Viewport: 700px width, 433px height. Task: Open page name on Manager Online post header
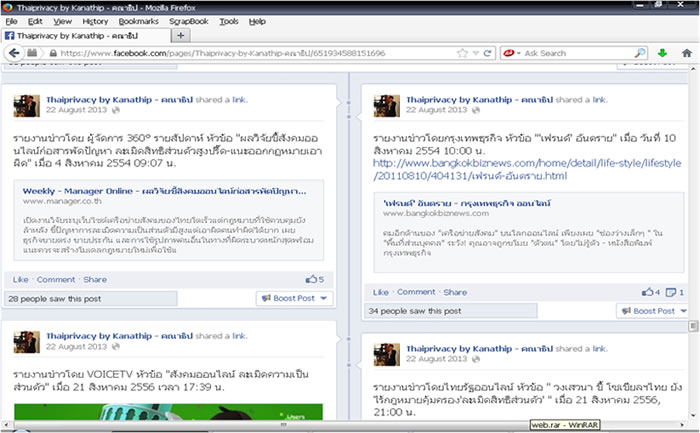coord(119,100)
